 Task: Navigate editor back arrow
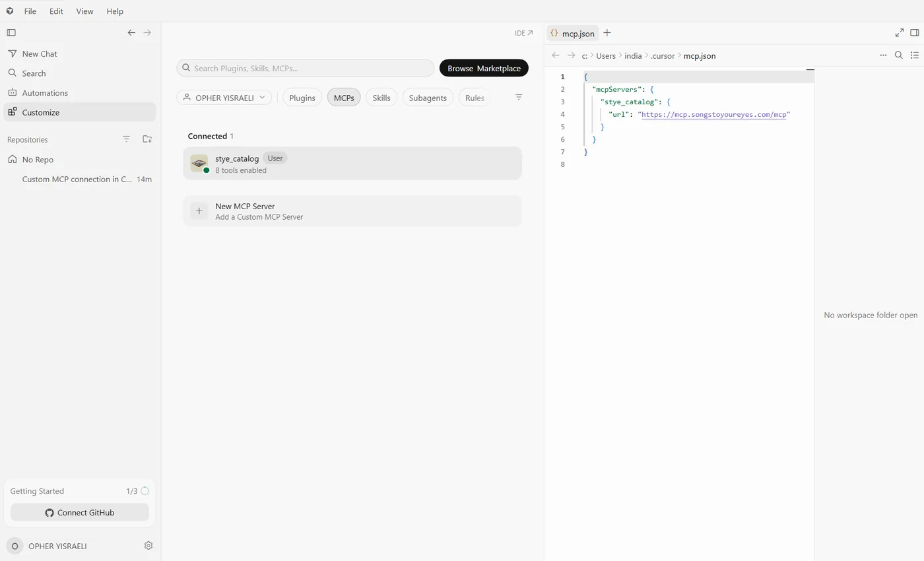pyautogui.click(x=555, y=55)
